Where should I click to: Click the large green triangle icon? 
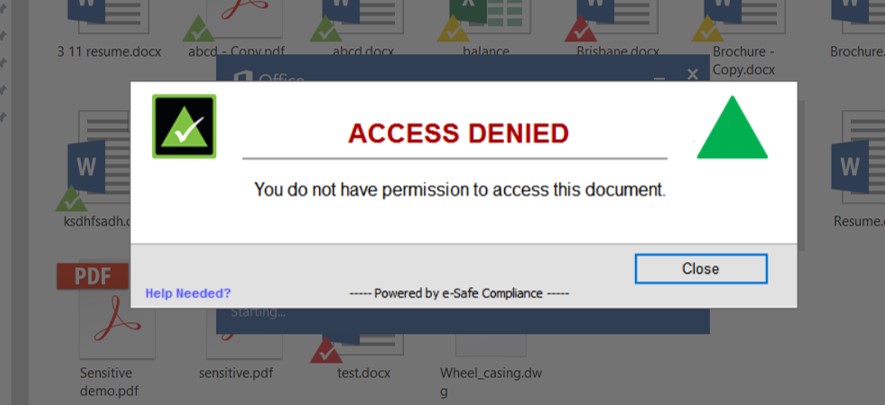pos(732,129)
